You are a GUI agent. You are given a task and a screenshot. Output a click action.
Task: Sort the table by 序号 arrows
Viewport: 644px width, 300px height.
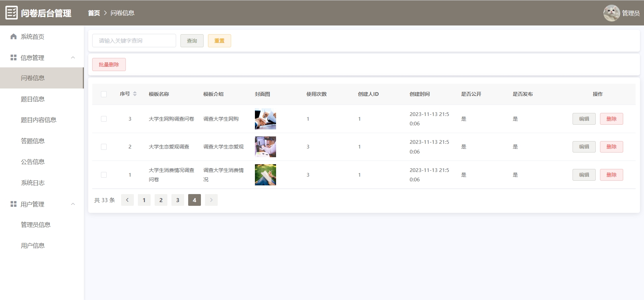coord(135,94)
